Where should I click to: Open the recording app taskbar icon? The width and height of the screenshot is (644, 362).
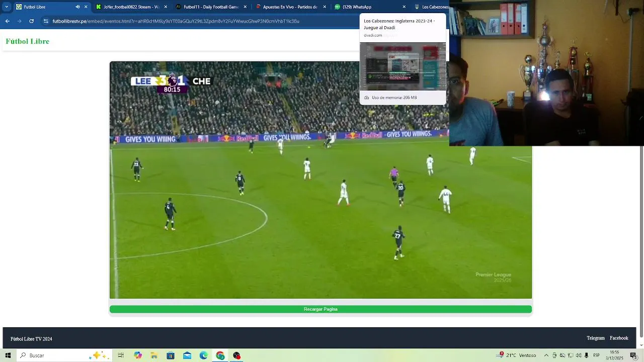[236, 355]
